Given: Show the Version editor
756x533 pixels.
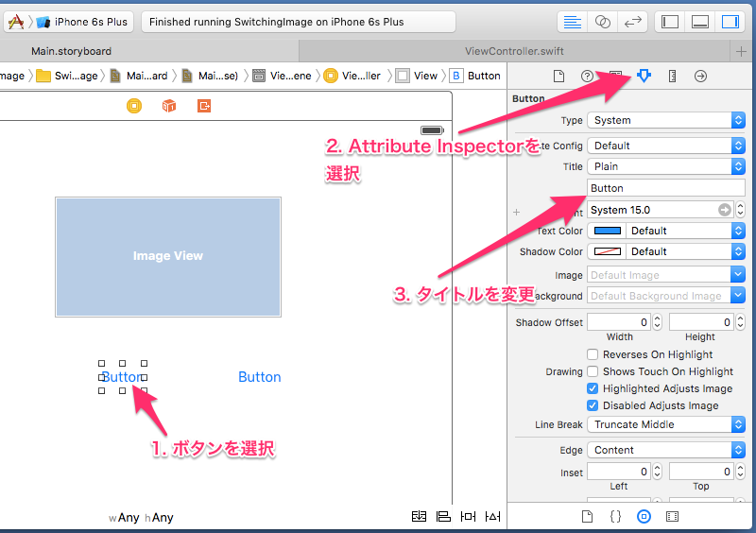Looking at the screenshot, I should pyautogui.click(x=632, y=22).
